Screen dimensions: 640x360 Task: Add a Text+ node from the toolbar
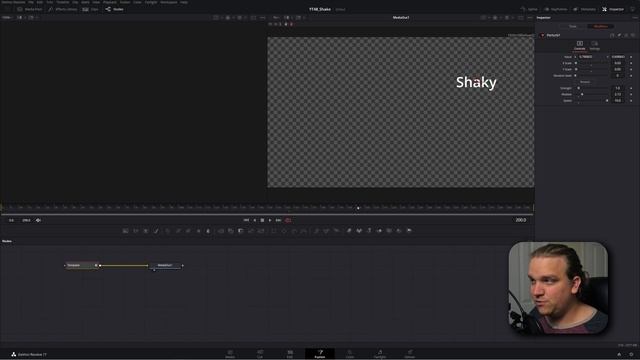[146, 231]
